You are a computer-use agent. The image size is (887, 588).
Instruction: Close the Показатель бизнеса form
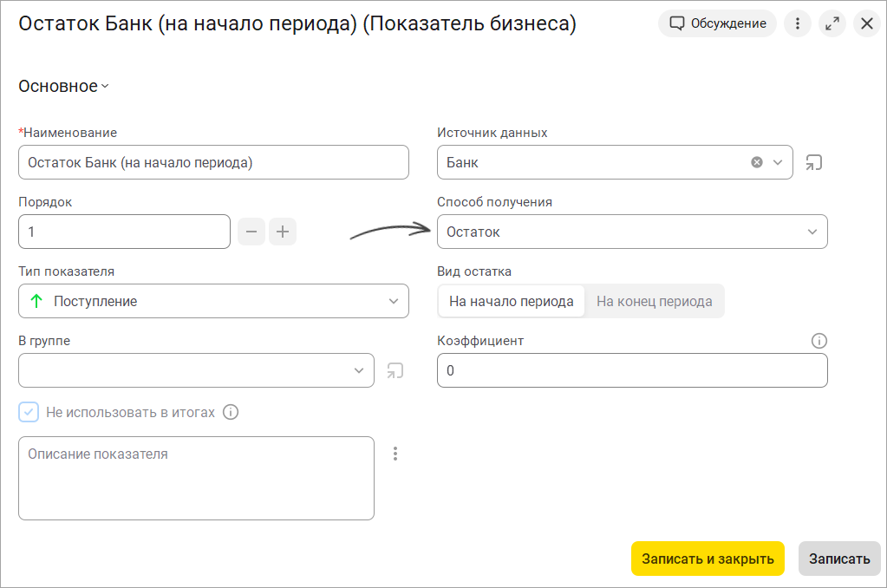tap(867, 23)
